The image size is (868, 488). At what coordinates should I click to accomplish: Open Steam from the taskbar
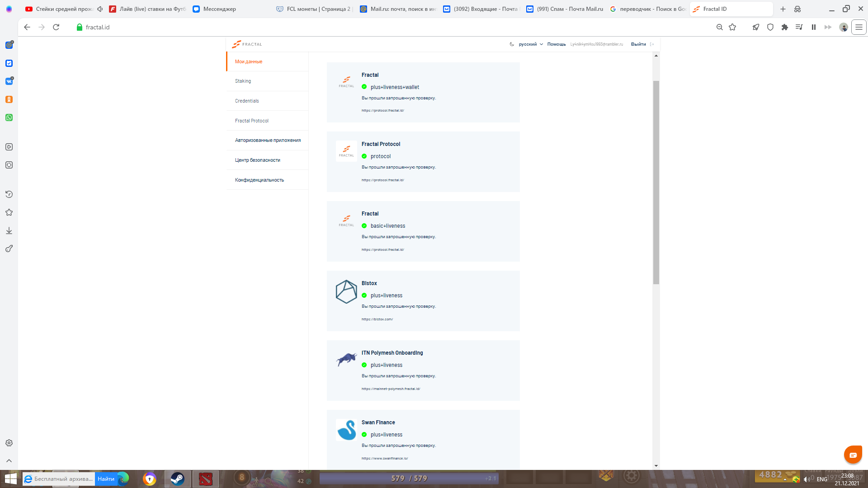pyautogui.click(x=177, y=479)
